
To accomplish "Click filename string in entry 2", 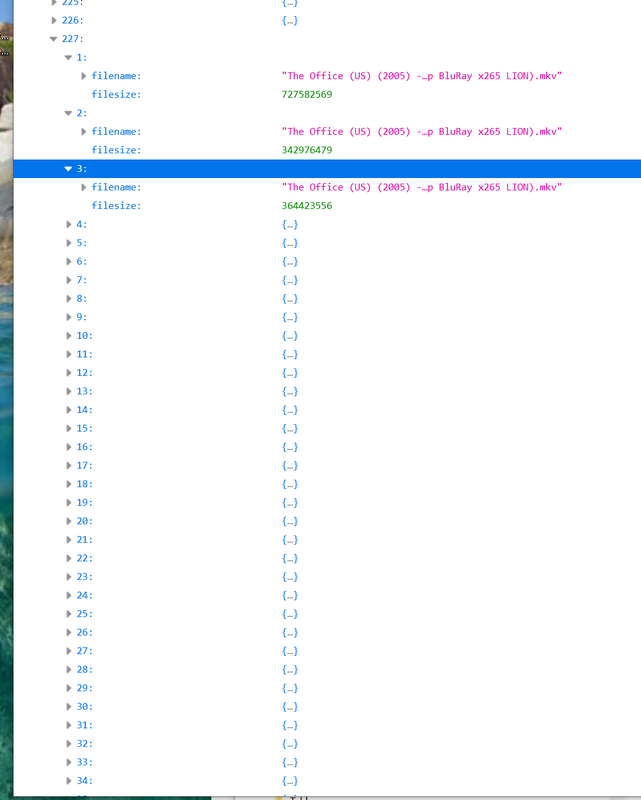I will 422,132.
